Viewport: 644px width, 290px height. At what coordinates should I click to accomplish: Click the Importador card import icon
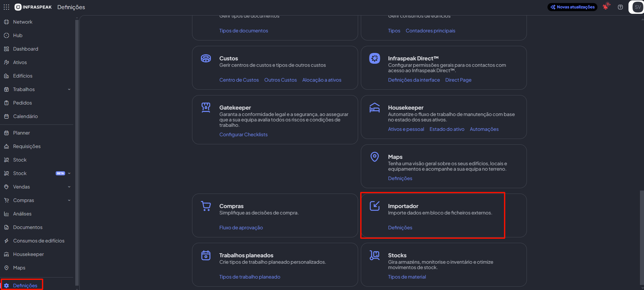click(375, 206)
